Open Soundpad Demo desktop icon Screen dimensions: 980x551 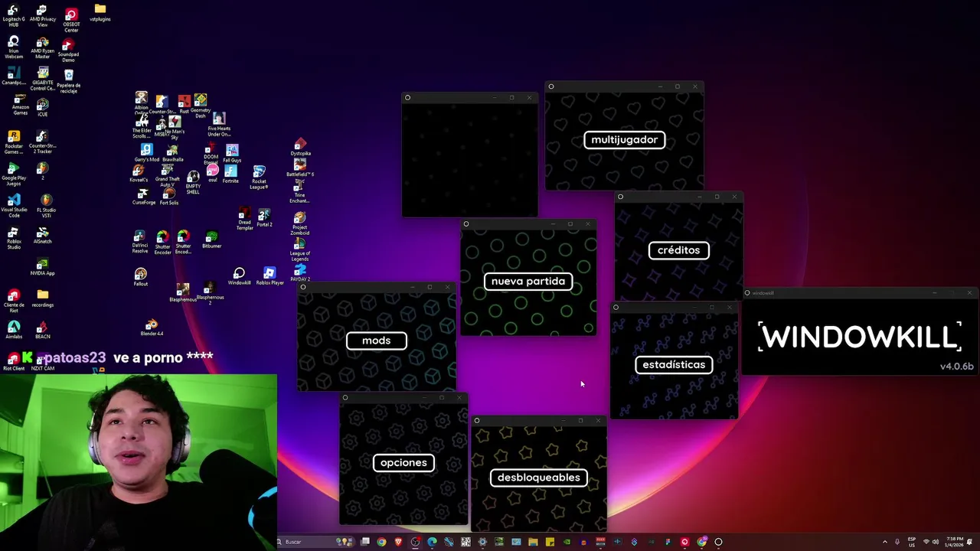[68, 51]
